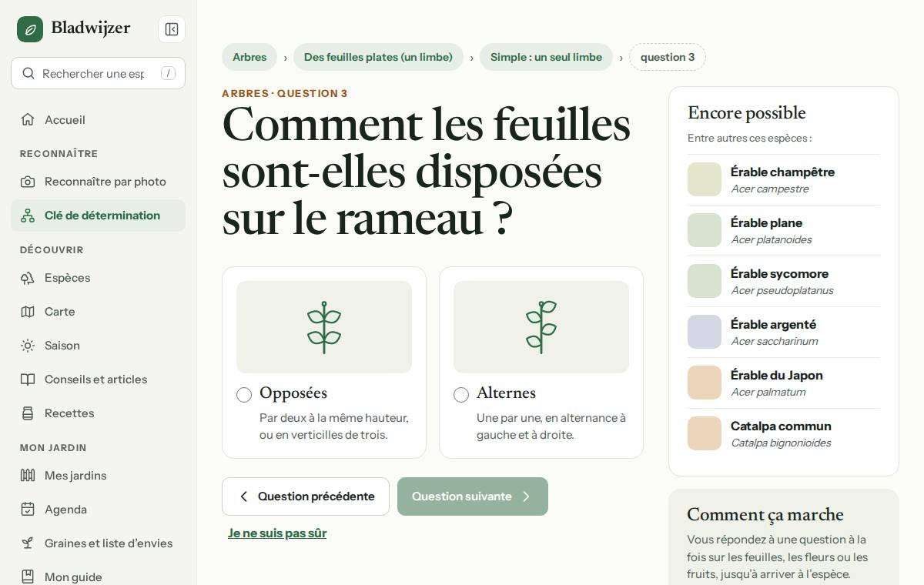Open the Accueil menu item
The height and width of the screenshot is (585, 924).
pyautogui.click(x=98, y=119)
